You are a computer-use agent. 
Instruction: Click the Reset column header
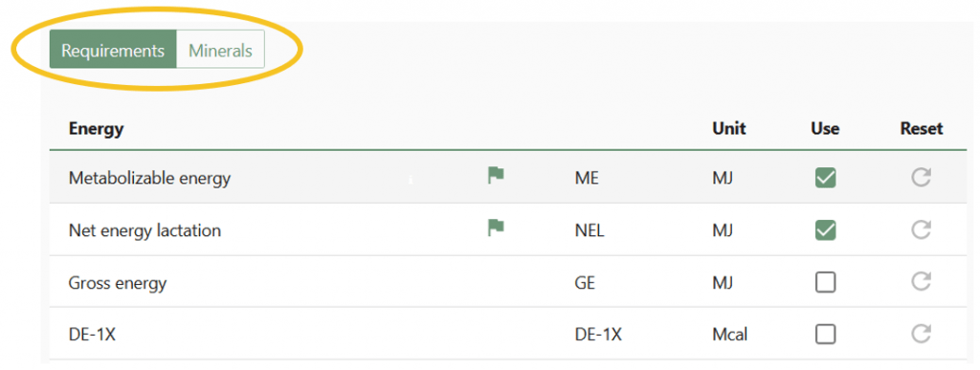(x=922, y=128)
